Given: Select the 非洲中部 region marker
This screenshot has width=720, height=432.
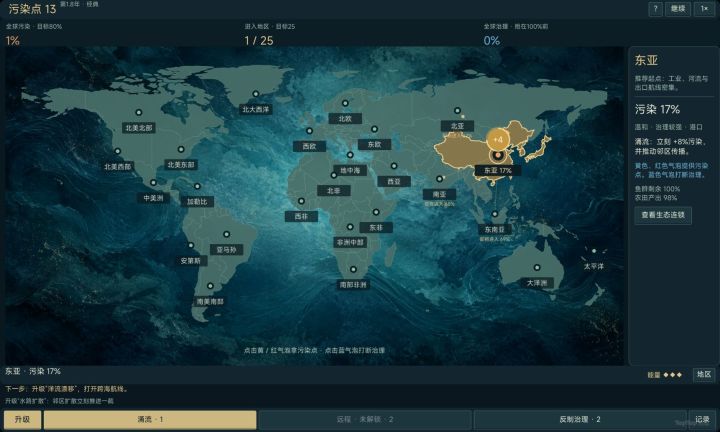Looking at the screenshot, I should [350, 227].
